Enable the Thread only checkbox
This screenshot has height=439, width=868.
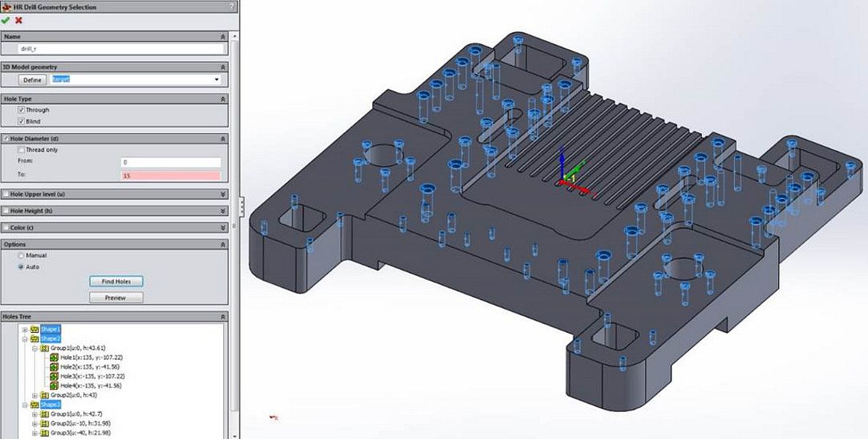21,150
